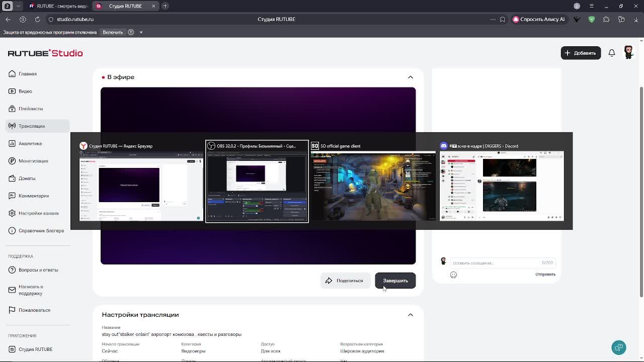Click the page reload icon

point(37,19)
